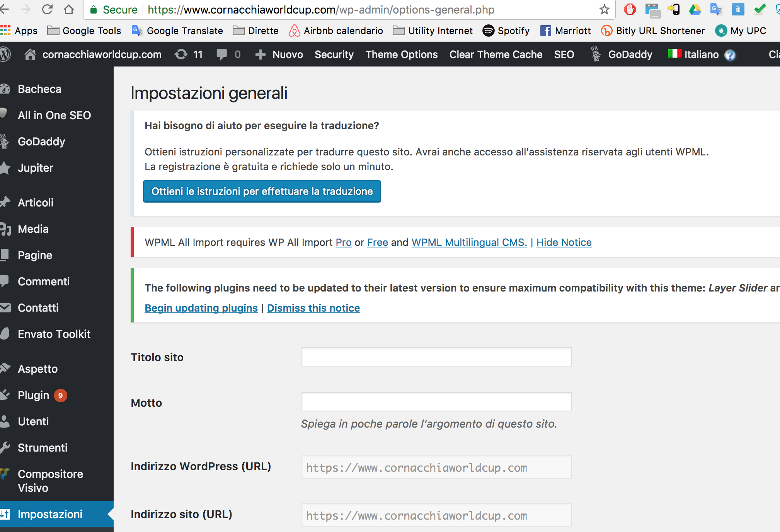Click the WPML help question mark icon

click(x=730, y=55)
